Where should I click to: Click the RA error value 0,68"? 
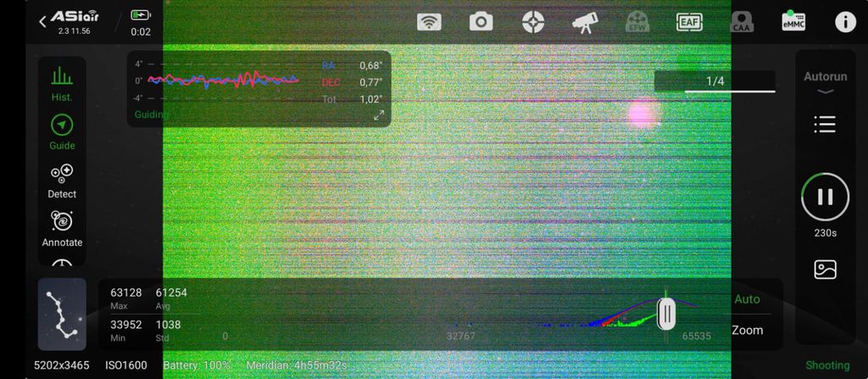click(371, 65)
